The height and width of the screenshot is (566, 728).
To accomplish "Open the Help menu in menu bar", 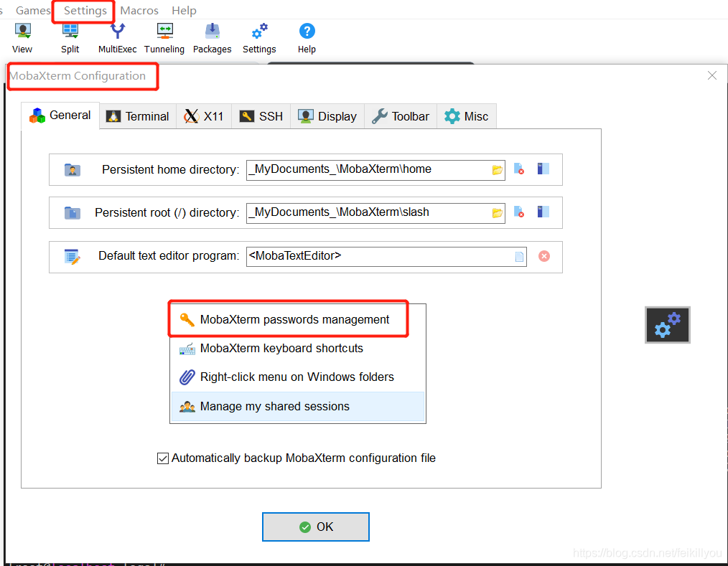I will tap(184, 10).
